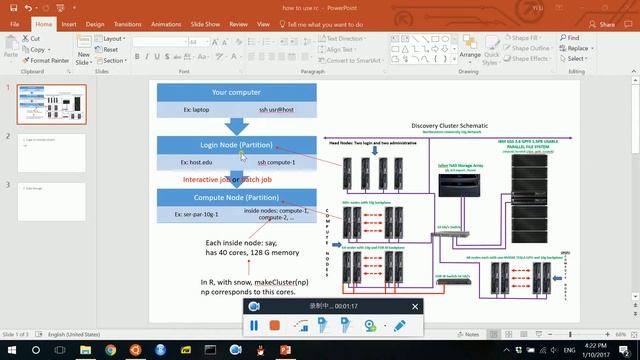
Task: Click the Cut scissors icon
Action: (x=25, y=38)
